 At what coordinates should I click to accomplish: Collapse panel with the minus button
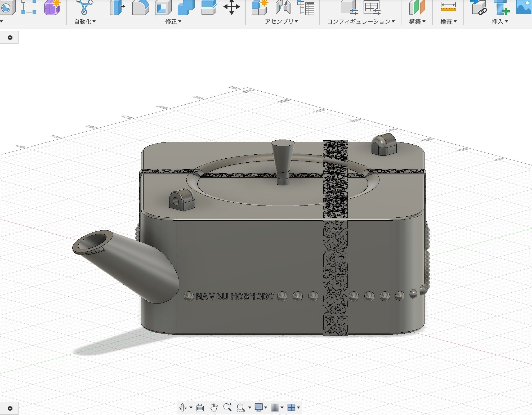pos(10,38)
